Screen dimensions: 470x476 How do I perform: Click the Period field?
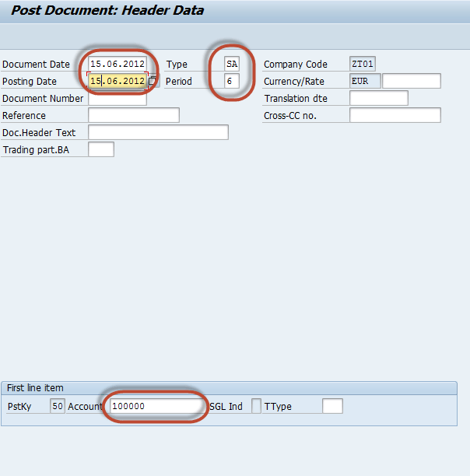pos(232,81)
